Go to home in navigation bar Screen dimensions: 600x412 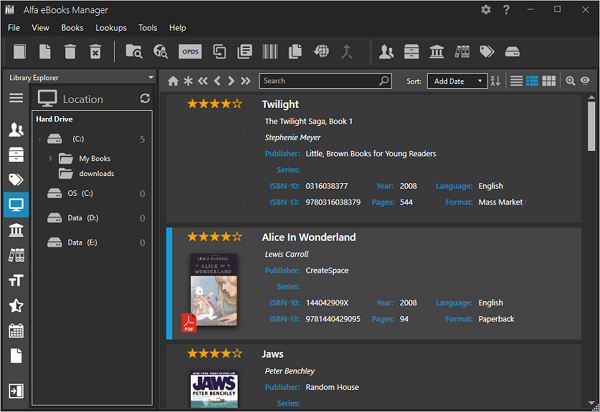(x=173, y=81)
